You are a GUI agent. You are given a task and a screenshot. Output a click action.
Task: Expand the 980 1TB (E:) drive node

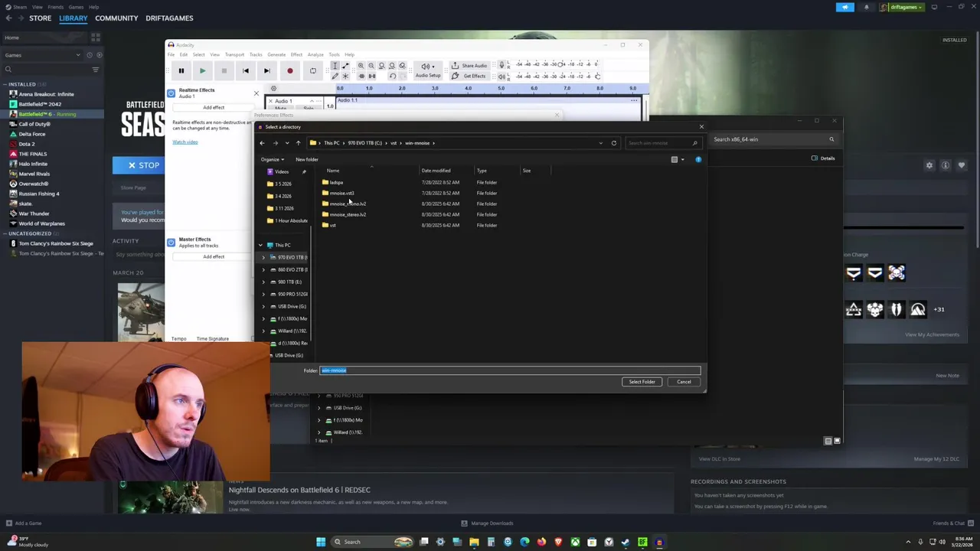pos(263,282)
